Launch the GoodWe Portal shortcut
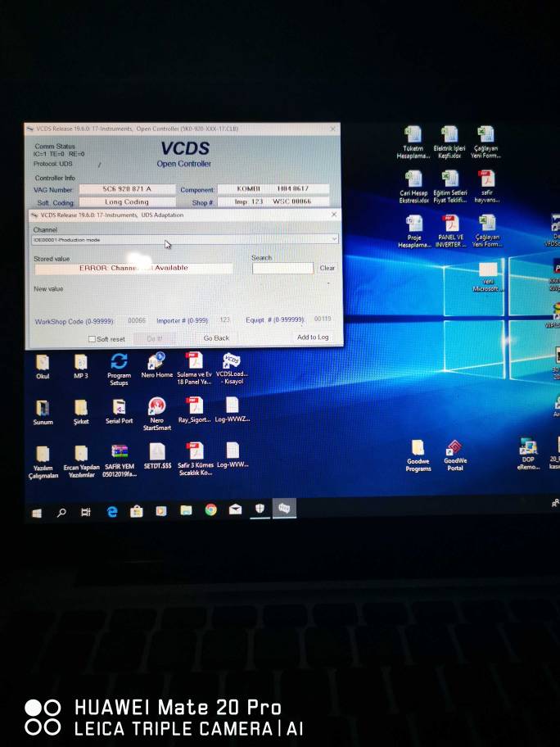The width and height of the screenshot is (560, 747). coord(454,455)
